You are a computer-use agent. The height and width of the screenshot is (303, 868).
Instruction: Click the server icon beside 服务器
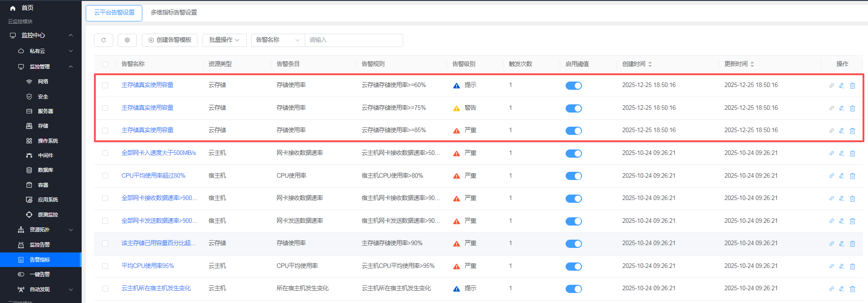tap(29, 111)
